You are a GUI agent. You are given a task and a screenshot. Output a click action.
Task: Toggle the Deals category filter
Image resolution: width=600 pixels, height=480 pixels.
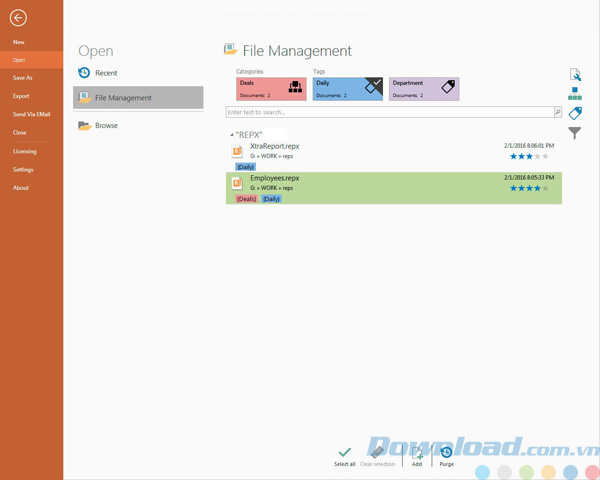coord(271,88)
